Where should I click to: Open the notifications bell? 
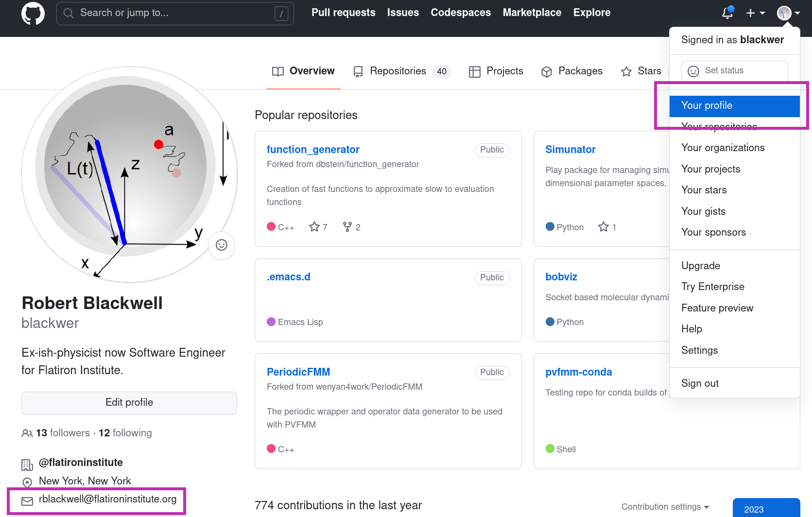pos(727,13)
